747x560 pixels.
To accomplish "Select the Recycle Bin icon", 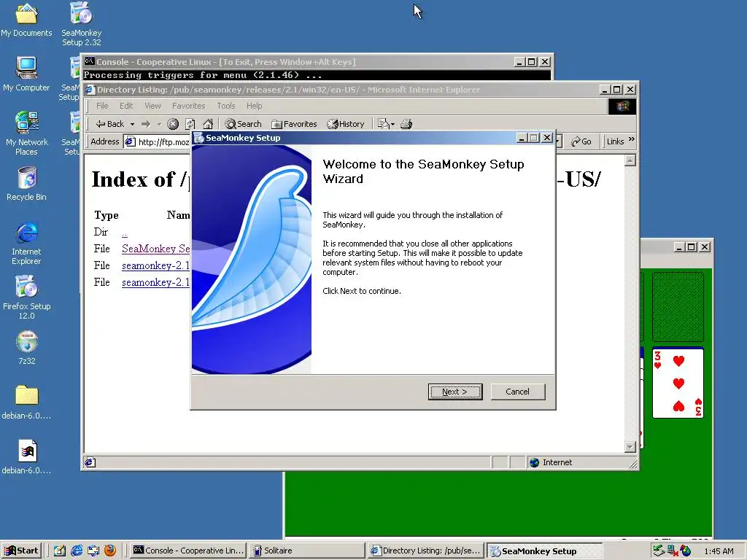I will (26, 183).
